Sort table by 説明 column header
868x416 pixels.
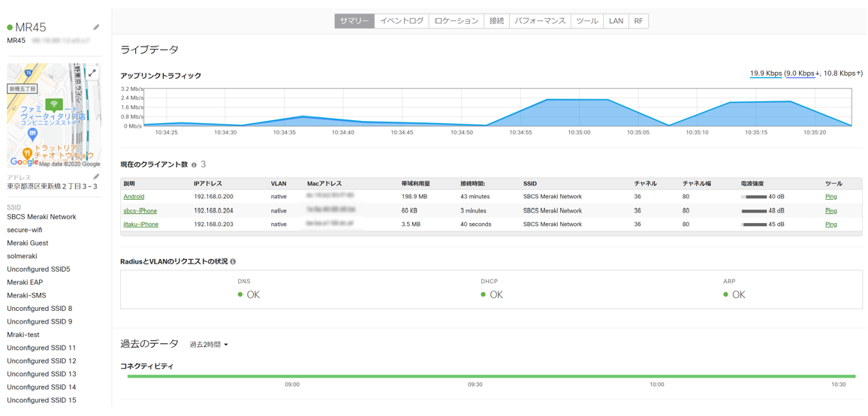129,183
